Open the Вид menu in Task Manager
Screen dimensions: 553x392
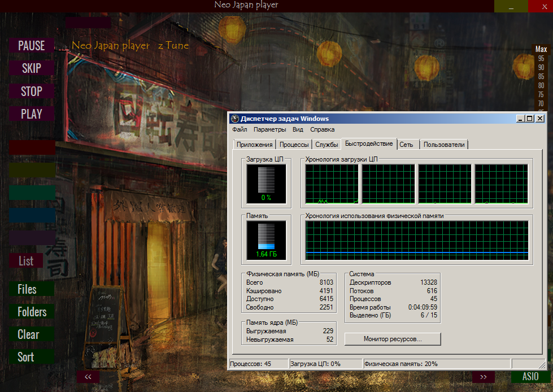click(298, 129)
